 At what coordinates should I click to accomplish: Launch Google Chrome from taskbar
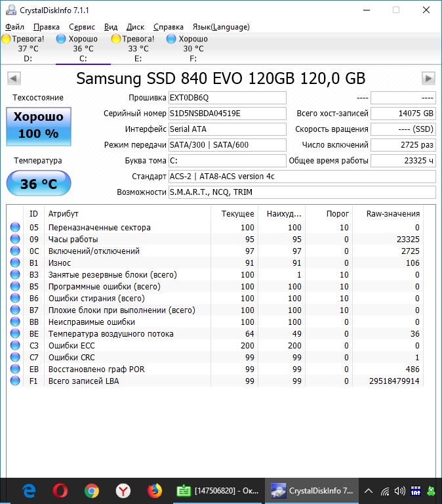point(92,491)
